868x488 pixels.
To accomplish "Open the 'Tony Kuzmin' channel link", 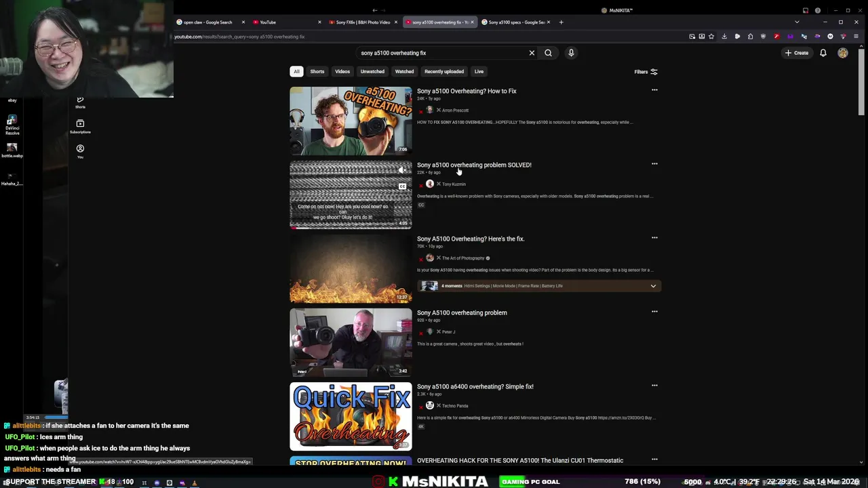I will point(454,184).
